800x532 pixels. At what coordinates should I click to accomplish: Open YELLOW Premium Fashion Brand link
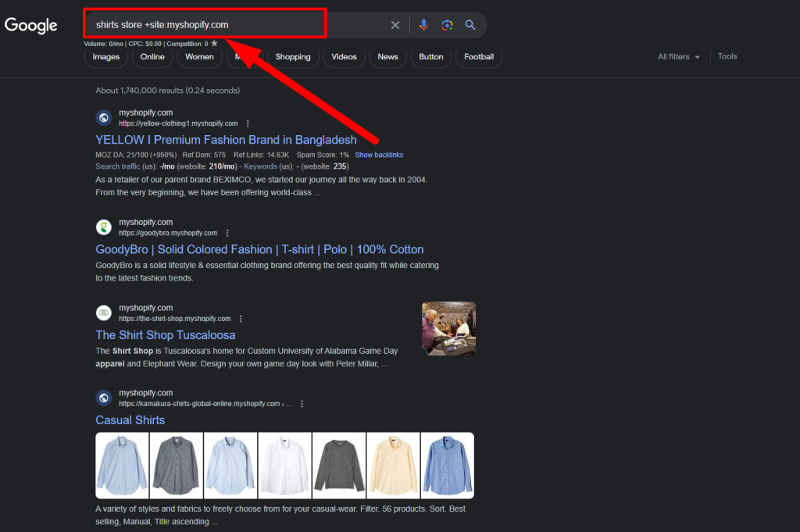click(x=226, y=140)
